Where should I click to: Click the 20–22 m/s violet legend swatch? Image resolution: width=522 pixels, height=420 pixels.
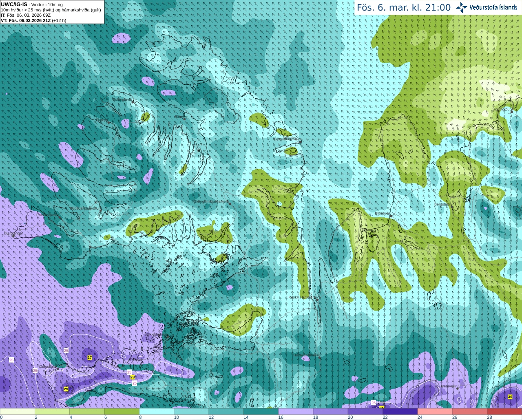[365, 411]
